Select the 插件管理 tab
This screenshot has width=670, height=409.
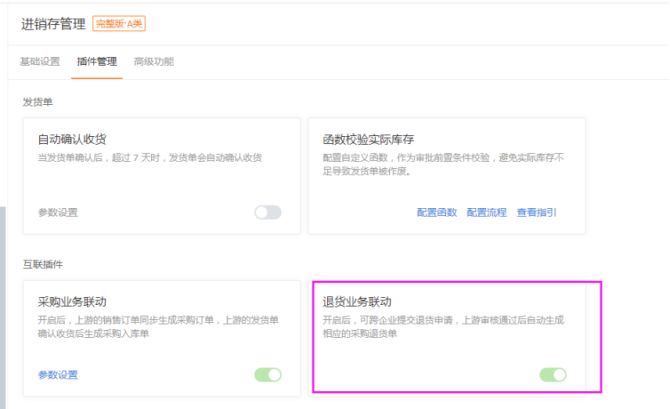click(97, 62)
